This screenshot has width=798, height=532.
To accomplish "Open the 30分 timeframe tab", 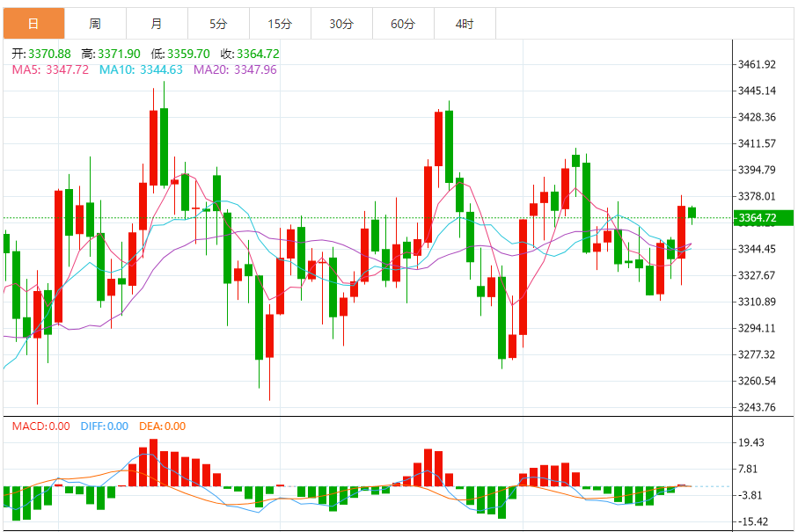I will pos(341,24).
